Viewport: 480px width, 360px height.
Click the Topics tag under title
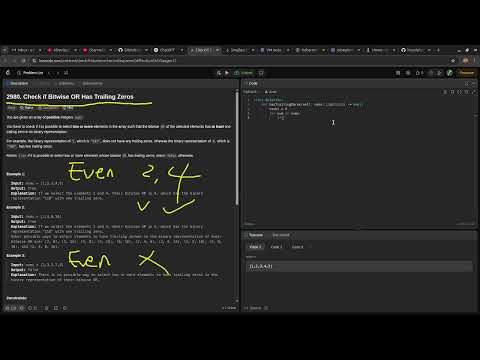(27, 108)
